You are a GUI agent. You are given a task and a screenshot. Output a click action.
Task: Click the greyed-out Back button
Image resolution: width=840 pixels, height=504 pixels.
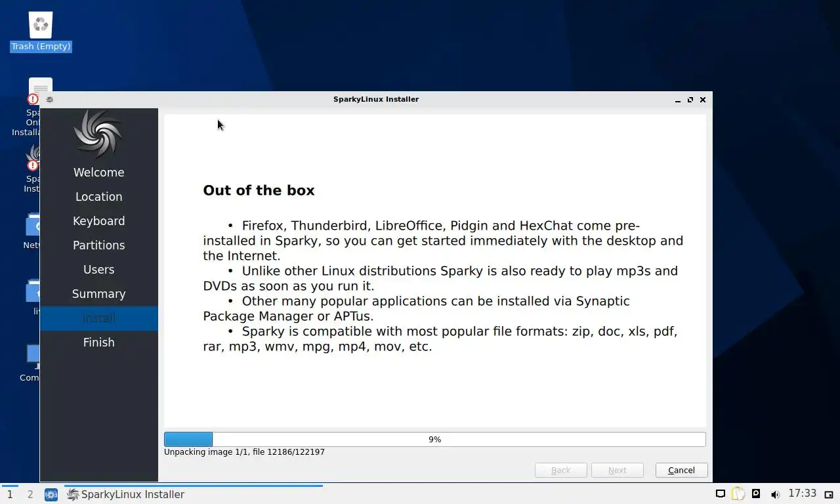click(560, 470)
